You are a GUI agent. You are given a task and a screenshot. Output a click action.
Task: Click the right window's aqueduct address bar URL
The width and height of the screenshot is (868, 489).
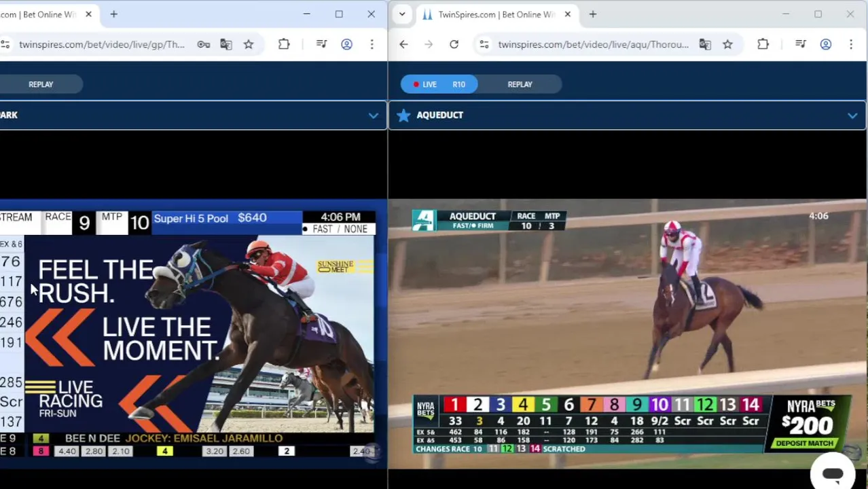593,44
